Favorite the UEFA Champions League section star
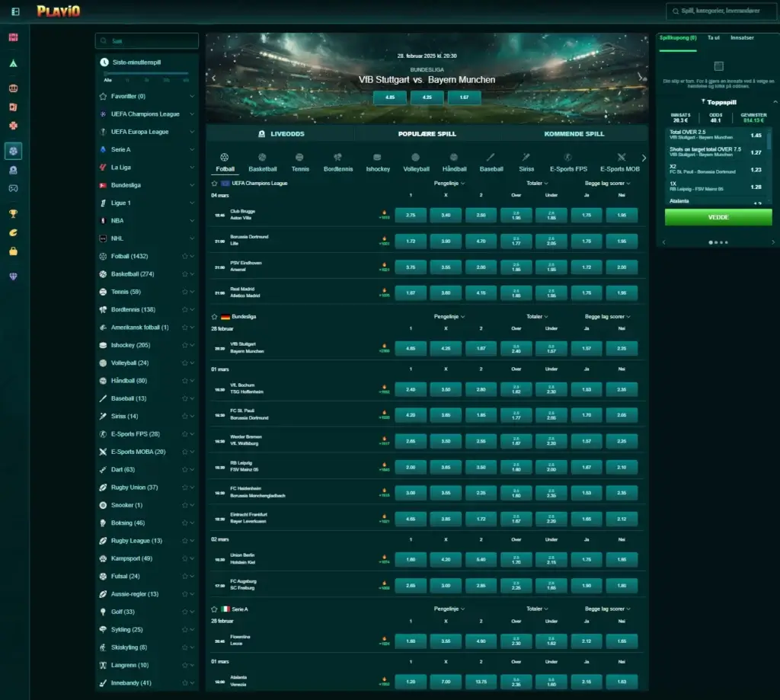Viewport: 780px width, 700px height. pyautogui.click(x=214, y=184)
